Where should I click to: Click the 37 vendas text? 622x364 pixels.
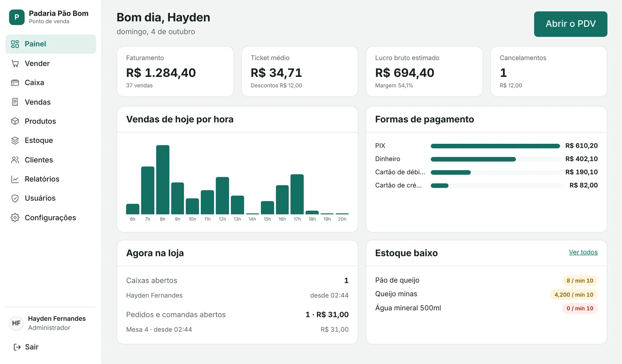click(140, 85)
